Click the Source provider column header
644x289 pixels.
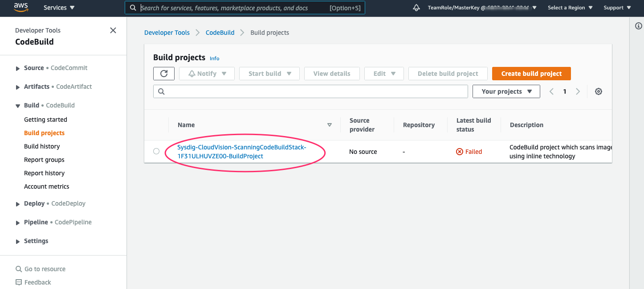pyautogui.click(x=362, y=125)
